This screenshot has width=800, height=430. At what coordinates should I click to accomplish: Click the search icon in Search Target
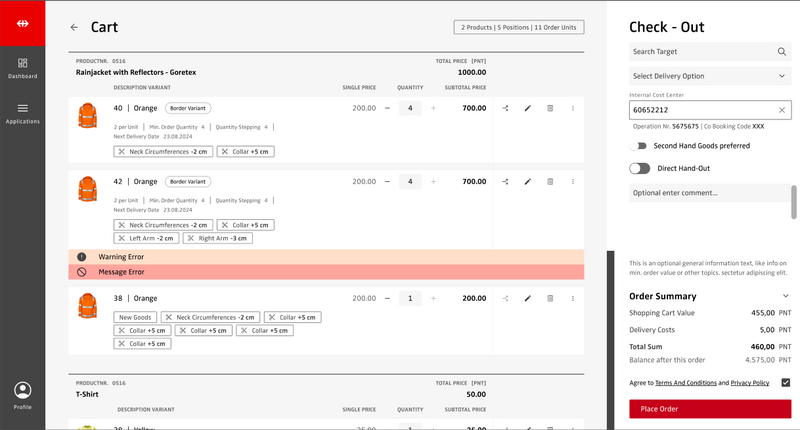pyautogui.click(x=782, y=51)
